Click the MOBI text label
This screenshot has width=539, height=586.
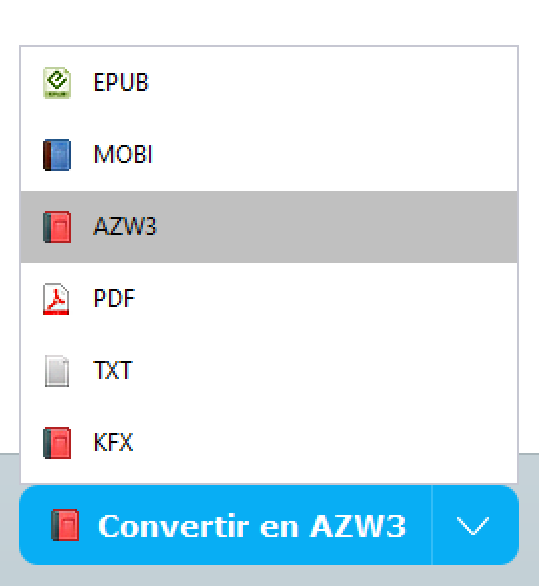[123, 154]
